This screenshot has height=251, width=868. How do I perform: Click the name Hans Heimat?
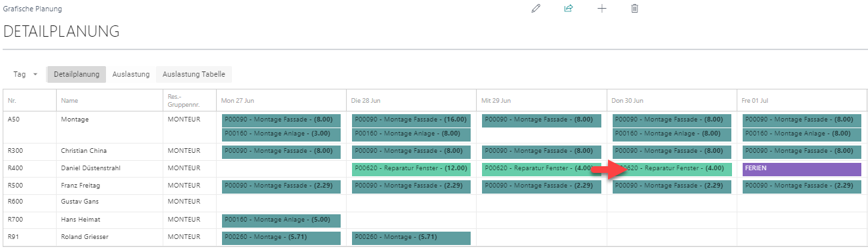(80, 219)
